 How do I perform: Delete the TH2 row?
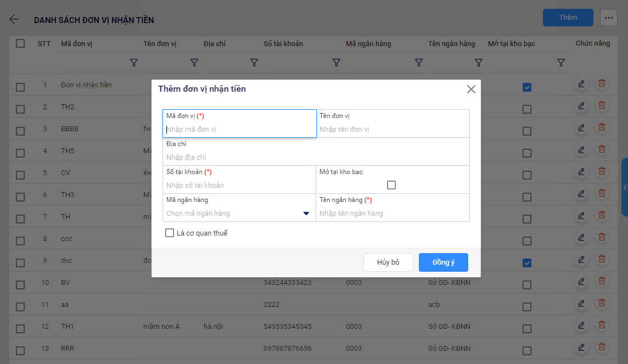[x=602, y=105]
